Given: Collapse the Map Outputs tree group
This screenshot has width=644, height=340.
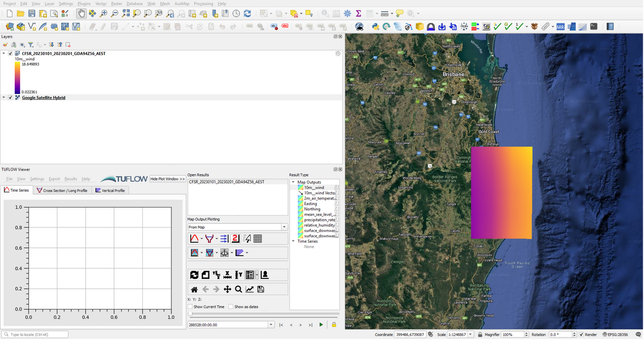Looking at the screenshot, I should 293,182.
